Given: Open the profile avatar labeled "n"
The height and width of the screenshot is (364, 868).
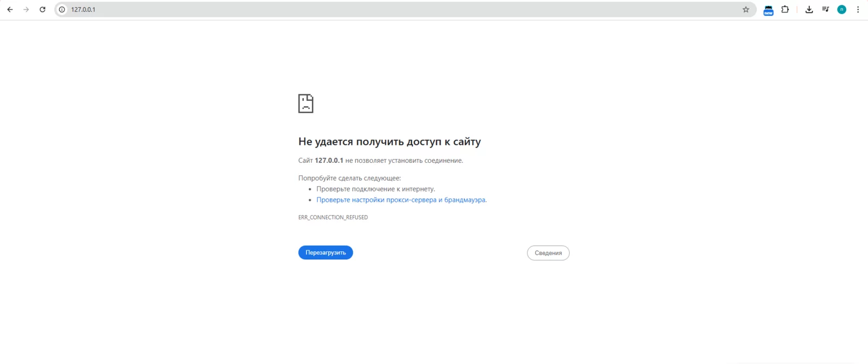Looking at the screenshot, I should tap(841, 9).
